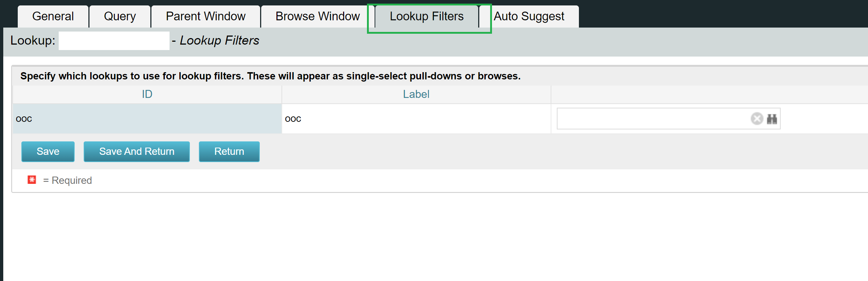The width and height of the screenshot is (868, 281).
Task: Click the Lookup Filters tab
Action: point(426,16)
